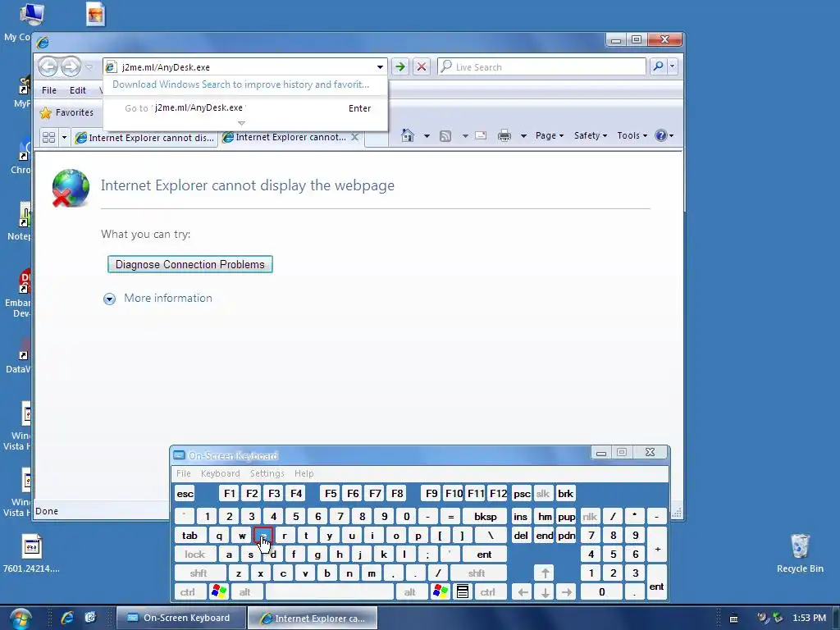Toggle the left alt key
840x630 pixels.
click(x=245, y=592)
